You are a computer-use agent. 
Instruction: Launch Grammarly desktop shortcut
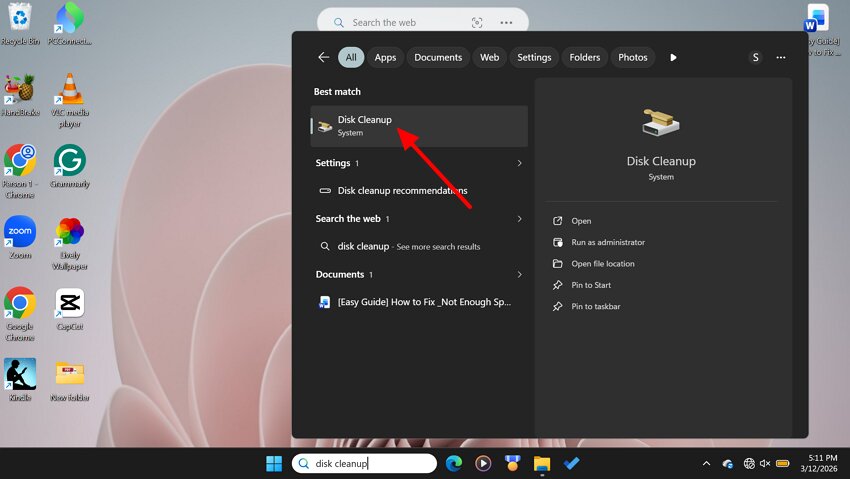[x=69, y=166]
